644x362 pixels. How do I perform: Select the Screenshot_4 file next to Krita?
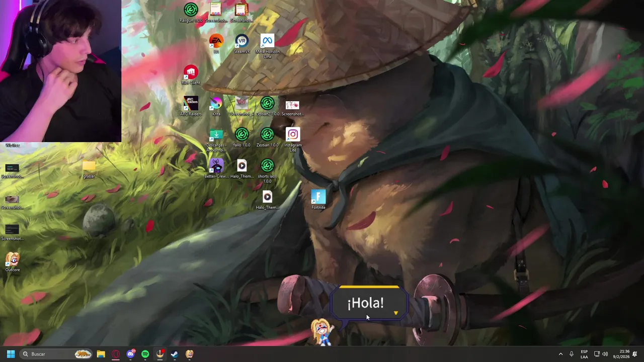(242, 107)
